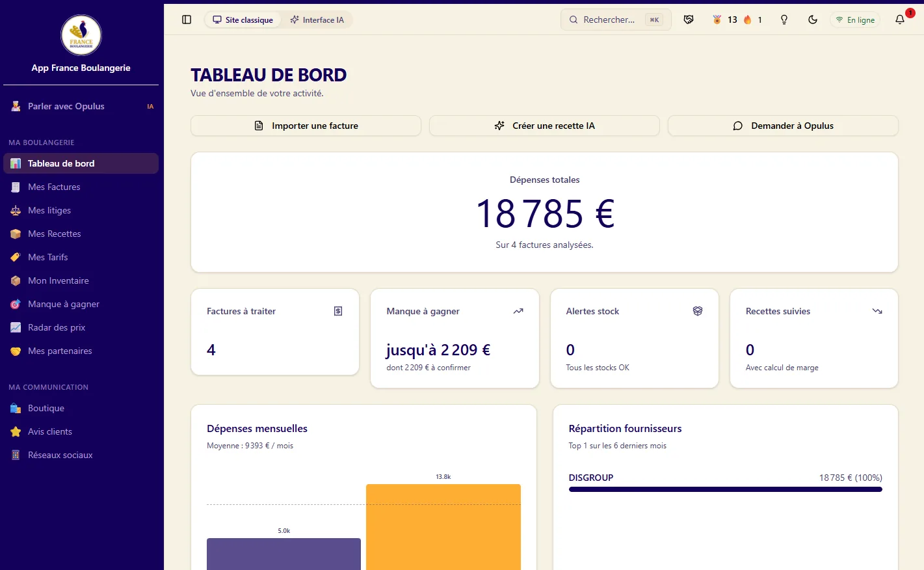Viewport: 924px width, 570px height.
Task: Click the Alertes stock box icon
Action: pyautogui.click(x=698, y=311)
